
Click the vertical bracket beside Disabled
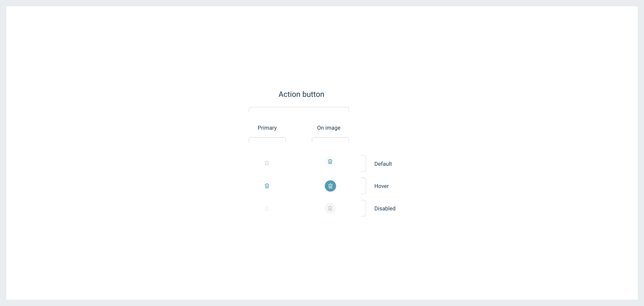click(366, 208)
